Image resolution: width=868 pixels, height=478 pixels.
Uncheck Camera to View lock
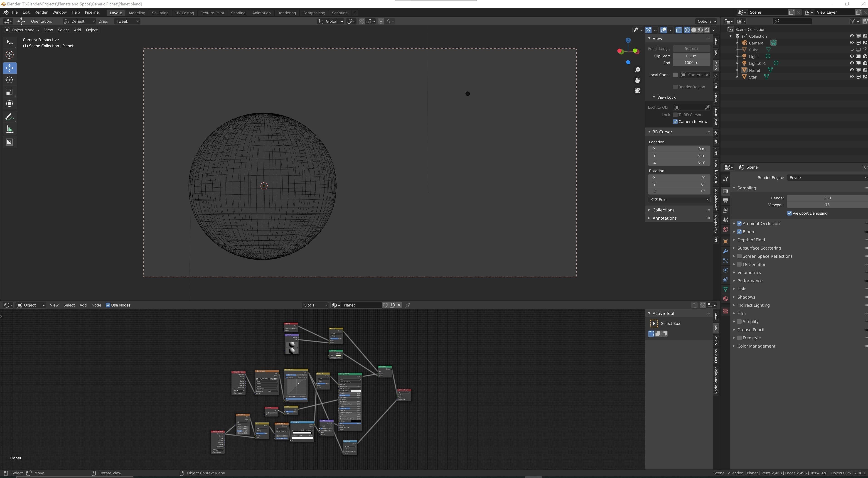[675, 122]
